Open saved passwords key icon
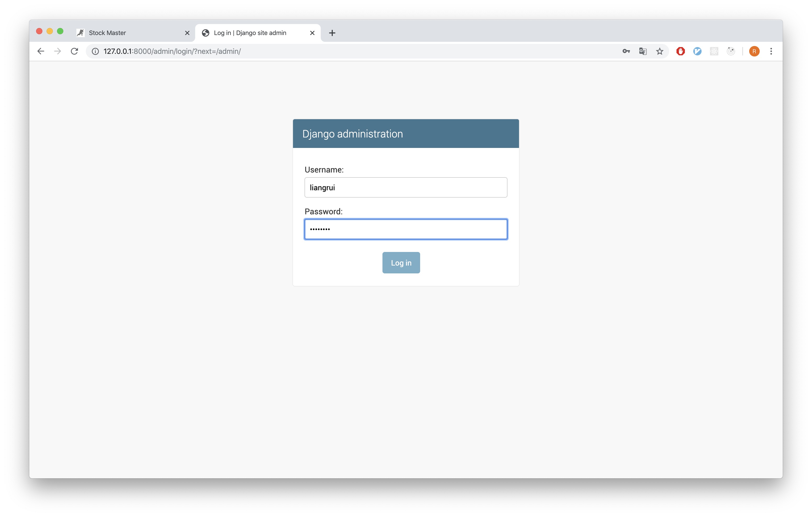Screen dimensions: 812x517 [x=626, y=51]
